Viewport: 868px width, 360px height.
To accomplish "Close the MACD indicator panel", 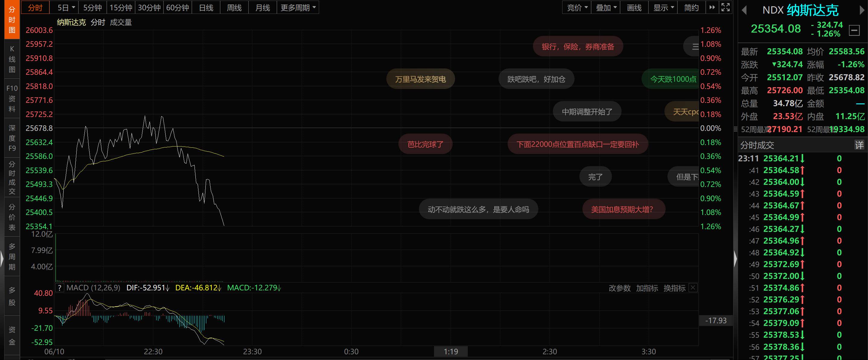I will click(x=693, y=288).
